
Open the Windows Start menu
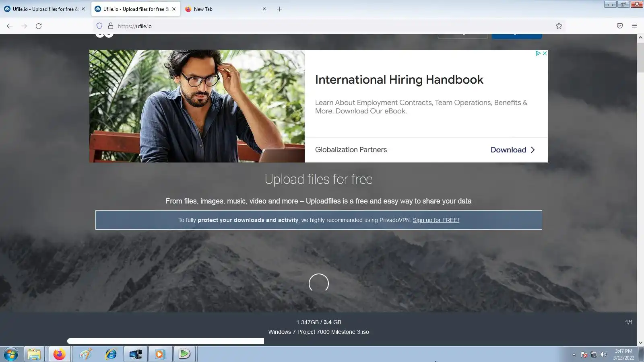coord(11,354)
